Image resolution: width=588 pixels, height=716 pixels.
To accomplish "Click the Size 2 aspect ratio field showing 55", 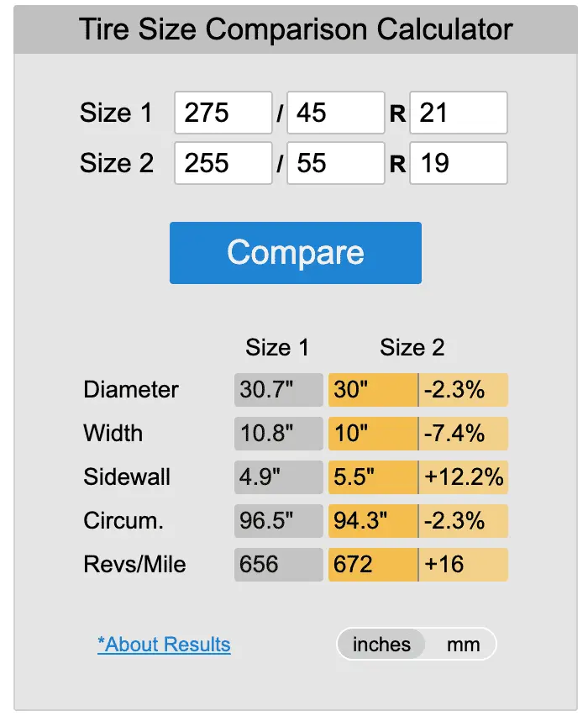I will pos(334,163).
